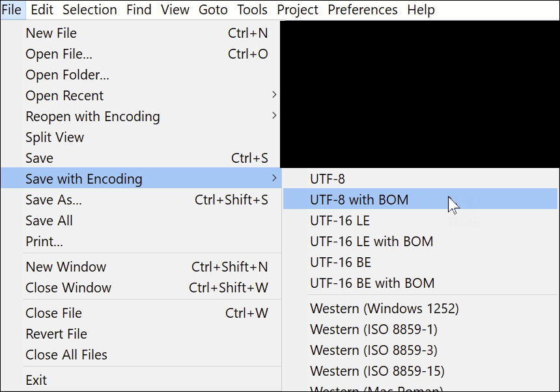The height and width of the screenshot is (392, 560).
Task: Expand the Open Recent submenu arrow
Action: 274,95
